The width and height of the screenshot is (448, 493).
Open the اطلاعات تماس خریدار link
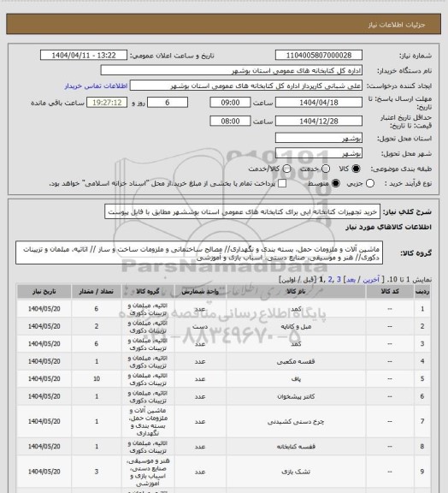point(96,86)
